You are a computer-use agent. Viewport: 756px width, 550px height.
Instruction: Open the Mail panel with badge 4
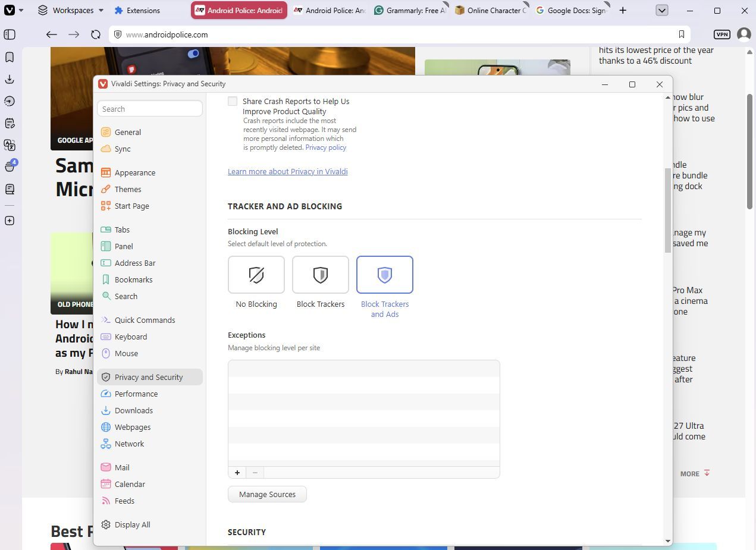(x=10, y=166)
